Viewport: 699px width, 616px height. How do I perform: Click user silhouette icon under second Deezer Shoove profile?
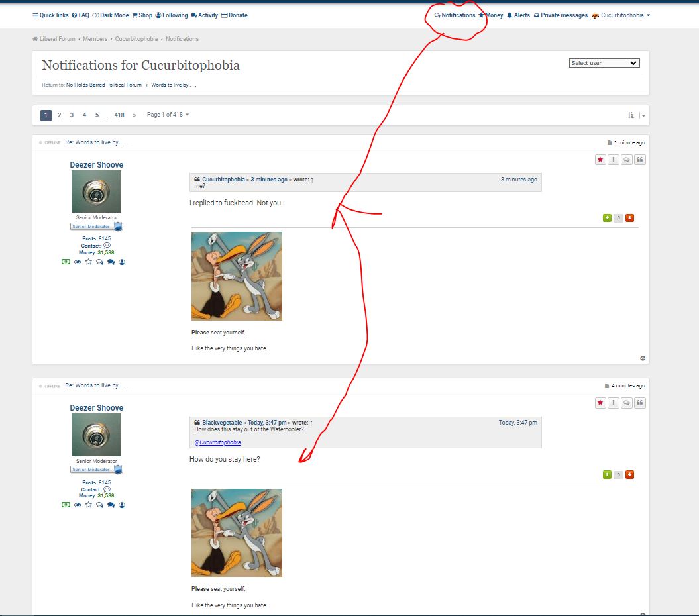tap(122, 505)
